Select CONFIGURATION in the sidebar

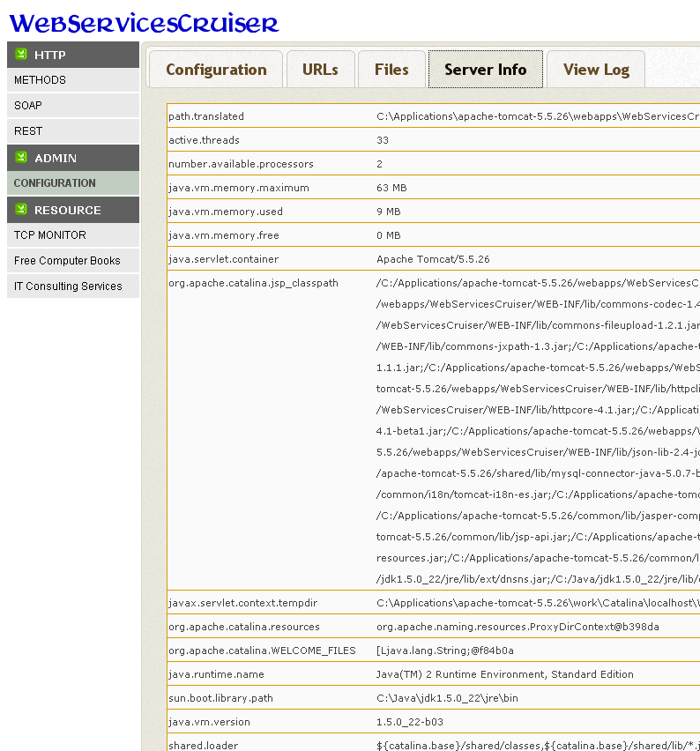coord(73,183)
